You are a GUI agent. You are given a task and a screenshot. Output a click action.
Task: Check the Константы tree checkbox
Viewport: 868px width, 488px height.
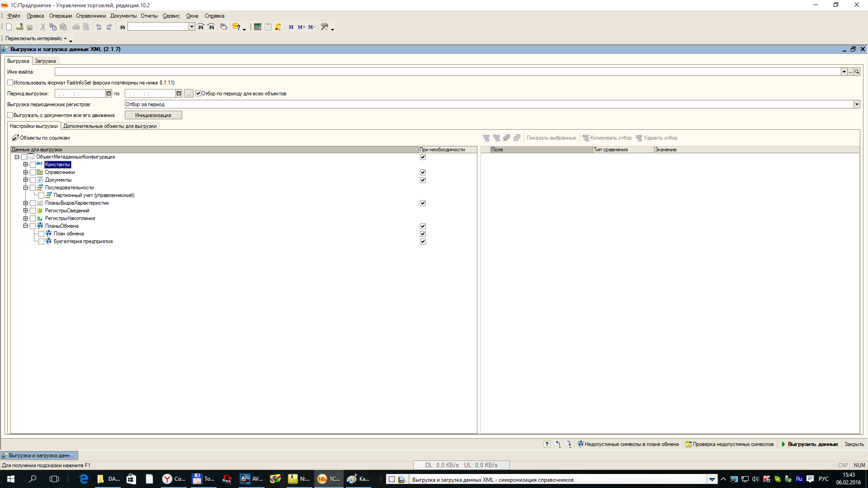33,164
